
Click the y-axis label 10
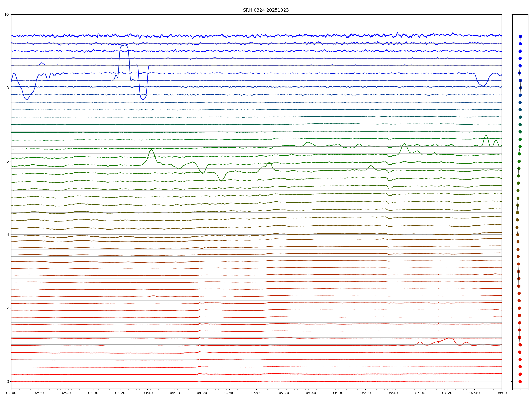[x=6, y=14]
